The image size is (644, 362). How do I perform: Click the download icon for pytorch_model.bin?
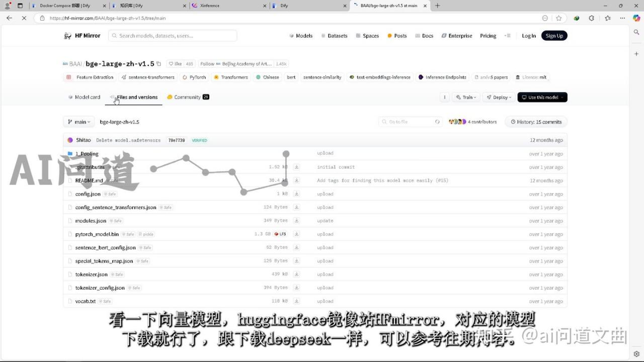click(x=296, y=234)
